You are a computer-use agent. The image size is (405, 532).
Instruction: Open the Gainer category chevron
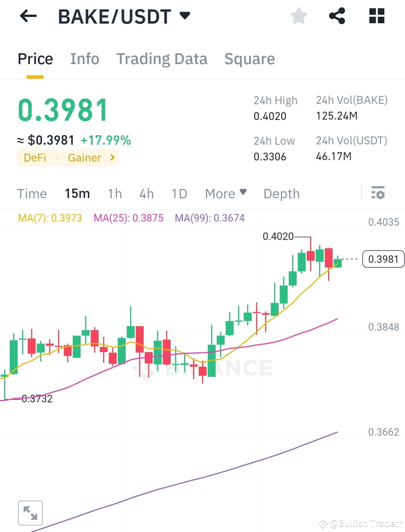click(112, 157)
